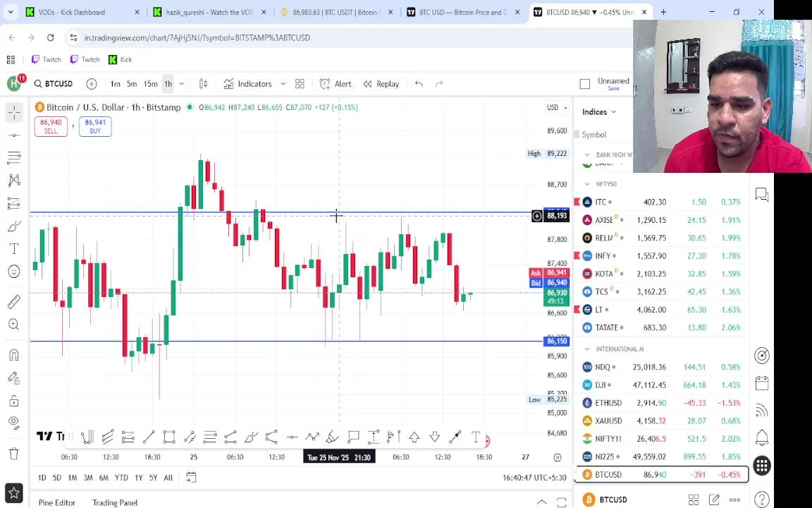Hide all drawings with eye icon
Screen dimensions: 812x508
click(14, 423)
